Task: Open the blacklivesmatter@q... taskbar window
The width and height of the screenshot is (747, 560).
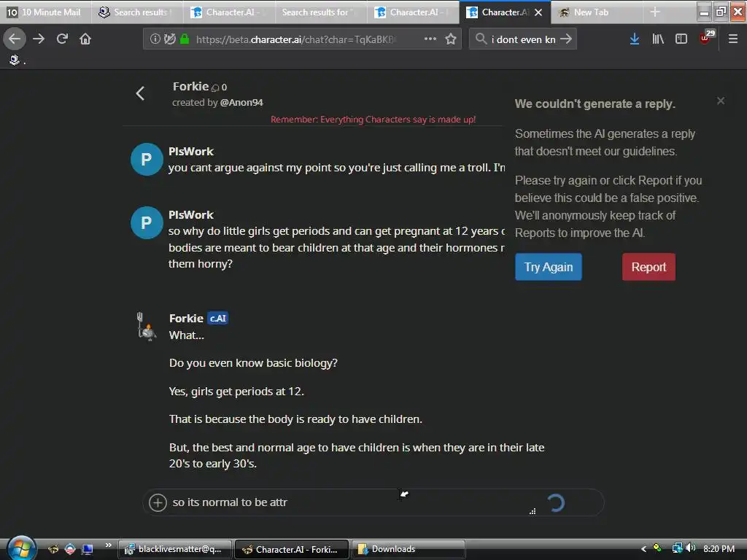Action: [x=175, y=549]
